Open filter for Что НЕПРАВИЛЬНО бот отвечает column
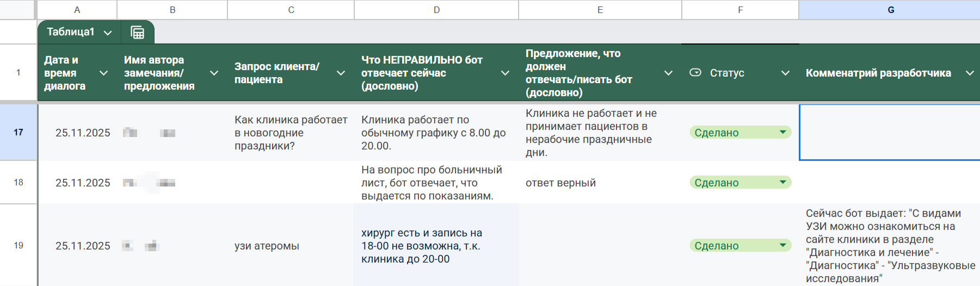Screen dimensions: 980x286 coord(506,73)
